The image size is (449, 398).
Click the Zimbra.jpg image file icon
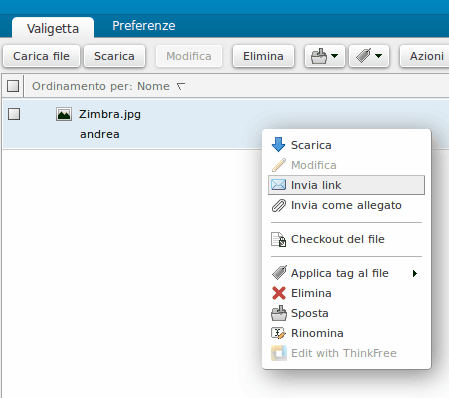(64, 114)
